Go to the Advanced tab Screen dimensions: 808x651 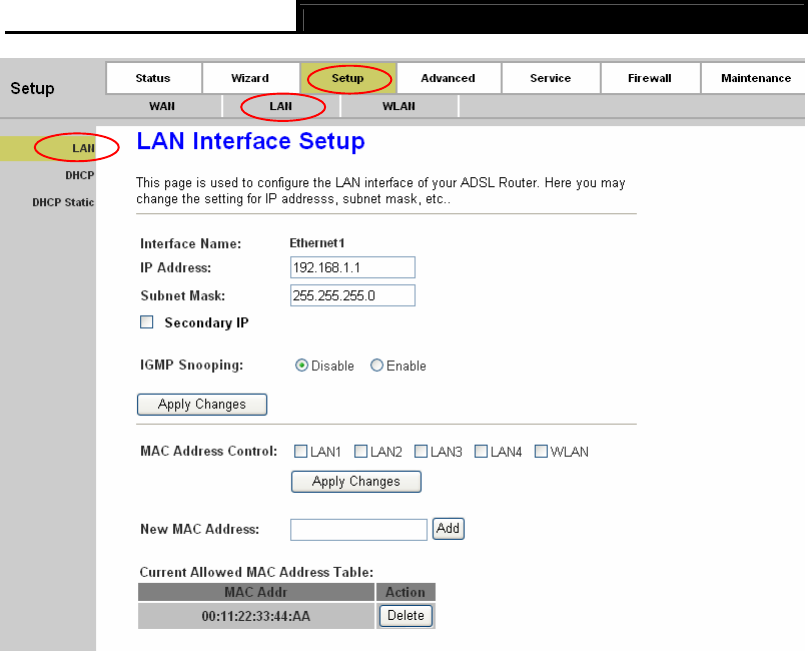click(448, 78)
